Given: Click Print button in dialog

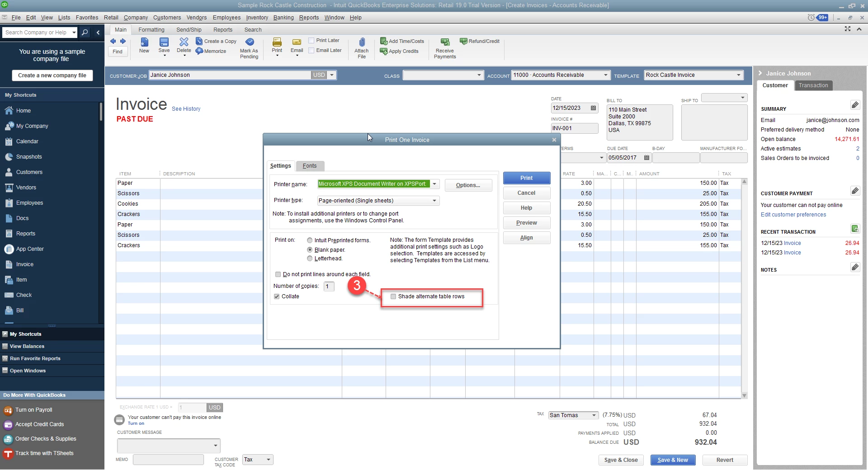Looking at the screenshot, I should point(527,178).
